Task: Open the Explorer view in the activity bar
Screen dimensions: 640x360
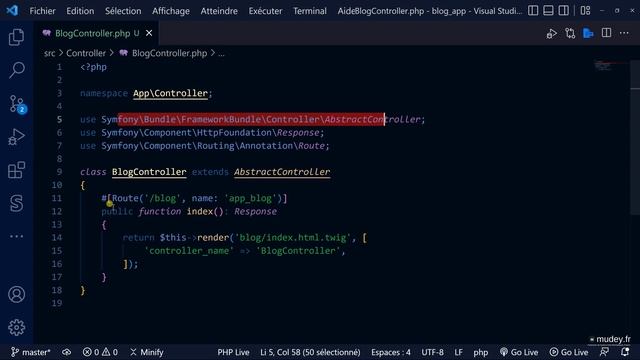Action: (x=16, y=37)
